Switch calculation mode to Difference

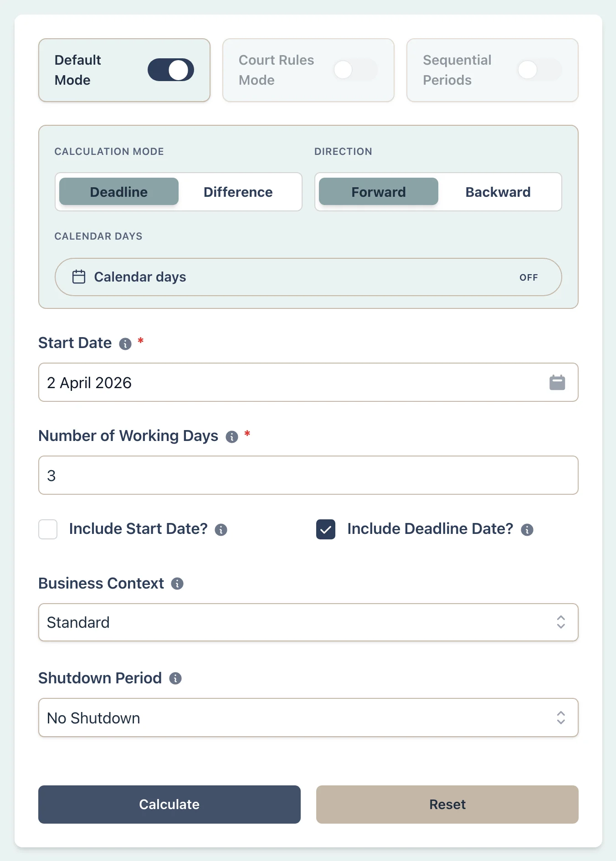(x=237, y=192)
